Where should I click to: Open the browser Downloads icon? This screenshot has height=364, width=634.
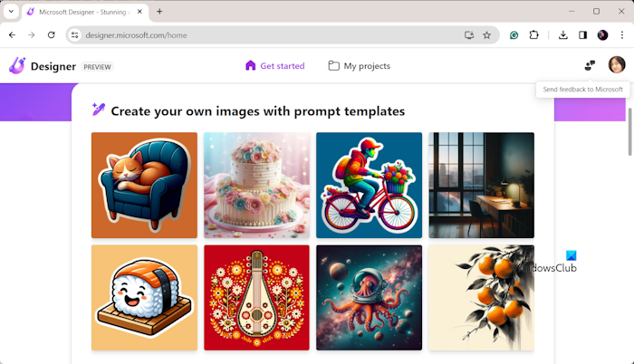[562, 35]
